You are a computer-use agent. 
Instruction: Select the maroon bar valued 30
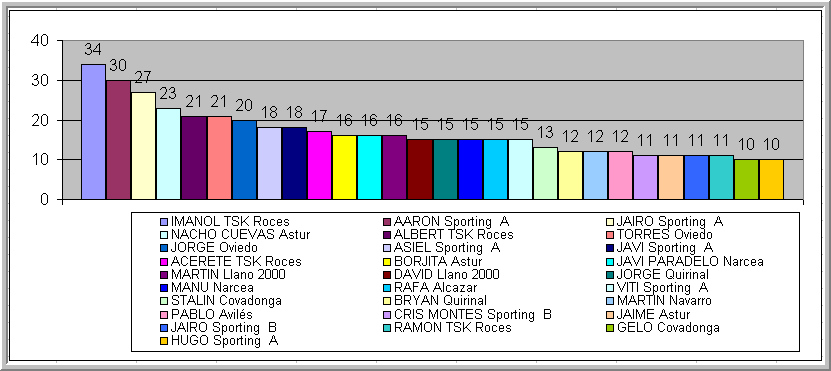pyautogui.click(x=118, y=140)
